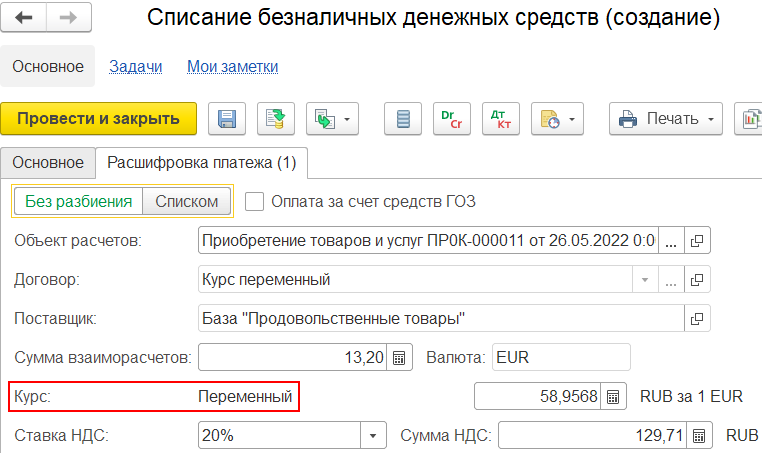The height and width of the screenshot is (453, 762).
Task: Switch to the Основное tab
Action: click(47, 162)
